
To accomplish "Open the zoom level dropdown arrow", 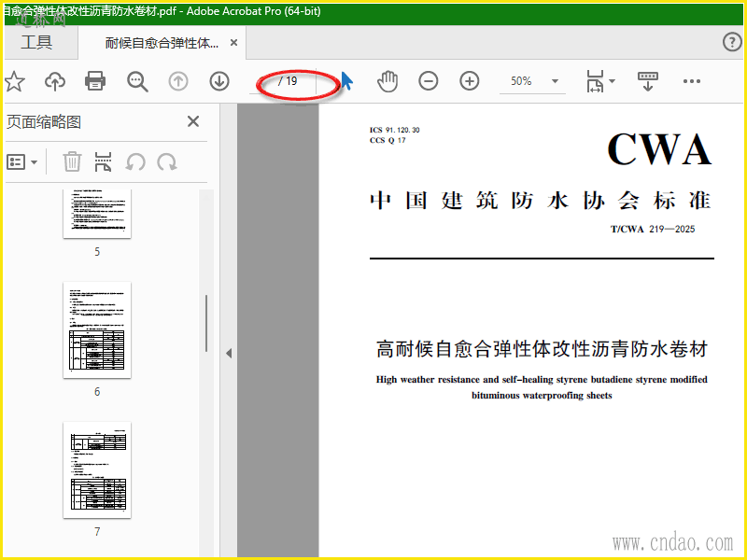I will (555, 81).
